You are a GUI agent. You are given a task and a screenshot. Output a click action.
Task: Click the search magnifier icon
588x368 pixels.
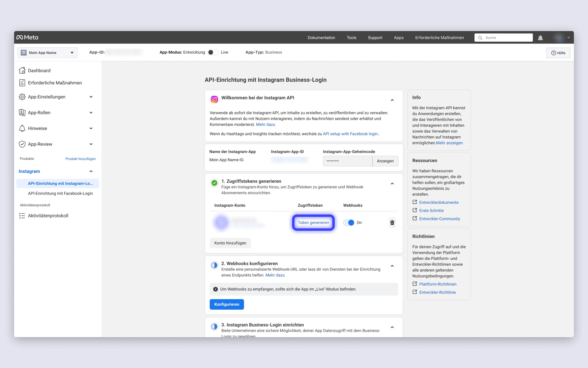coord(480,38)
